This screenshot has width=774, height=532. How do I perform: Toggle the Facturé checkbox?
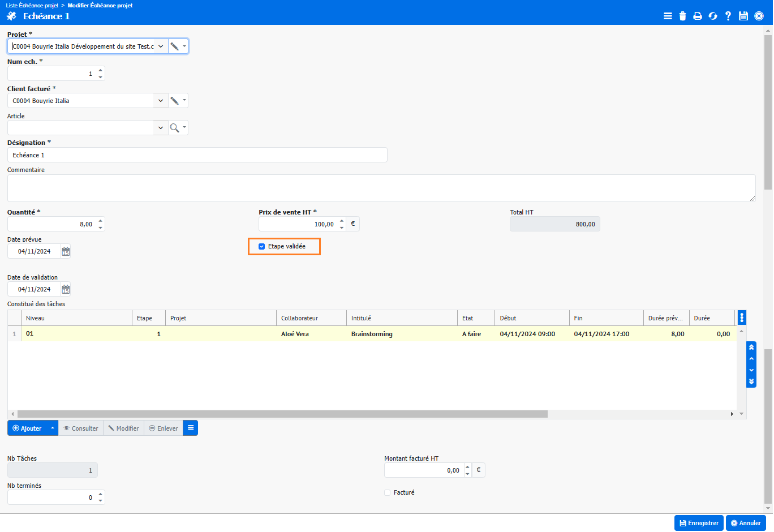[388, 492]
